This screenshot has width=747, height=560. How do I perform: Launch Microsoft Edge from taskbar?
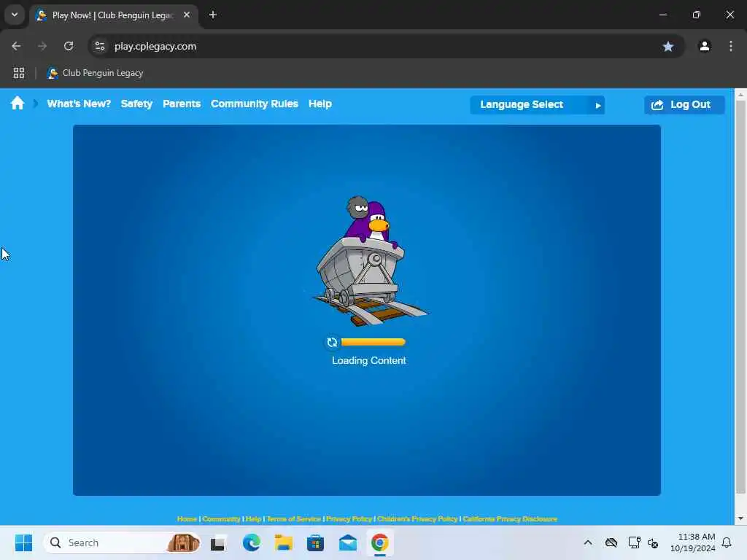click(251, 542)
